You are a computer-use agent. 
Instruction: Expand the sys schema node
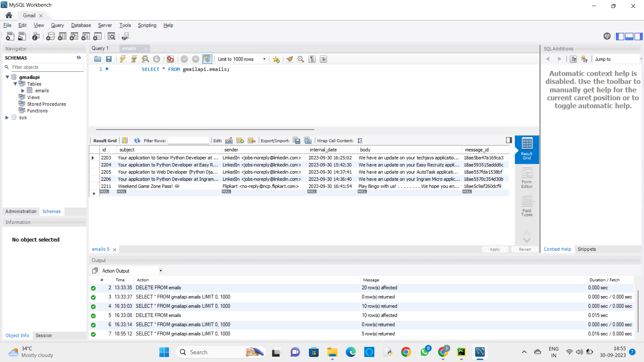point(7,117)
